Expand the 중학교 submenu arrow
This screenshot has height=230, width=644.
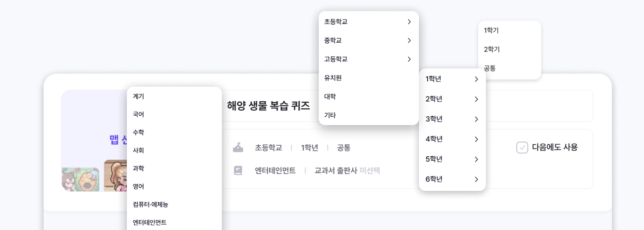[x=409, y=40]
